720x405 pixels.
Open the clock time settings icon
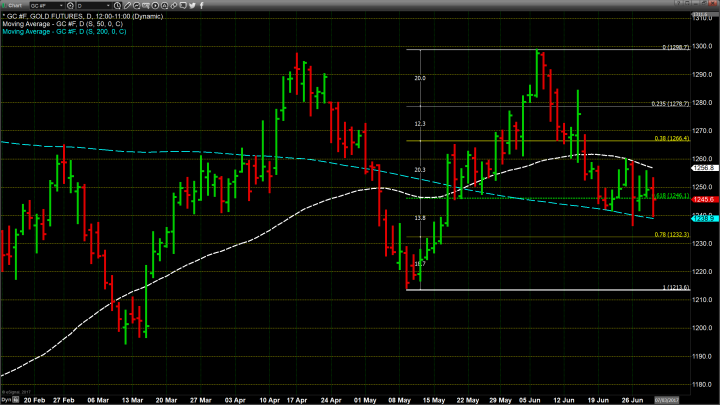pos(117,5)
